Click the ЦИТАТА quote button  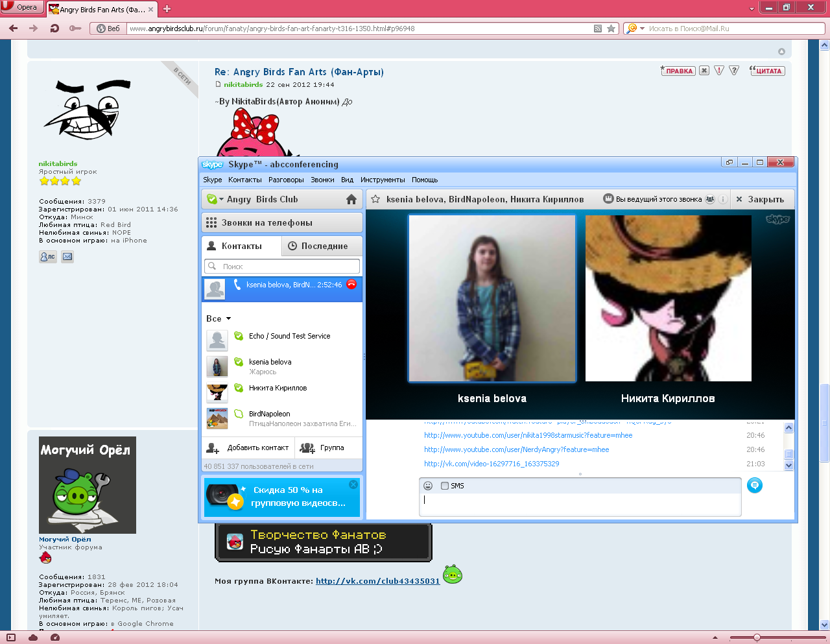[x=767, y=71]
